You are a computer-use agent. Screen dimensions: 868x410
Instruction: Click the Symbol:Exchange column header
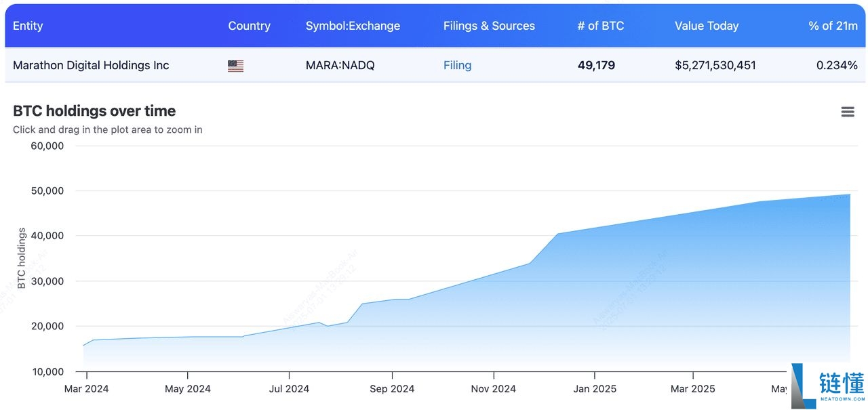point(353,26)
